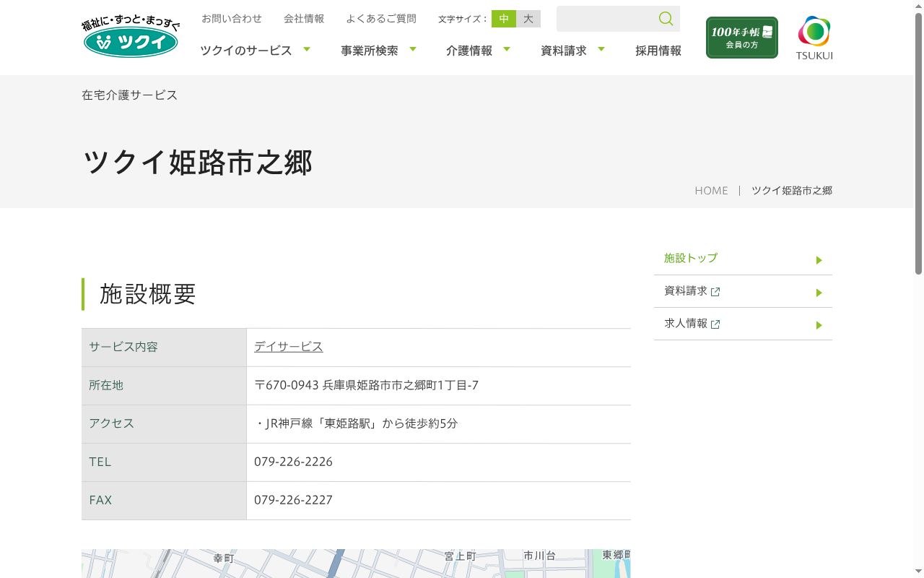The width and height of the screenshot is (924, 578).
Task: Open the 会社情報 link
Action: pyautogui.click(x=304, y=19)
